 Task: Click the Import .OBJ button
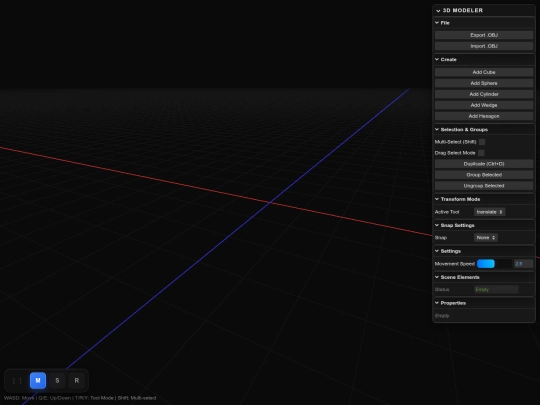(x=484, y=46)
